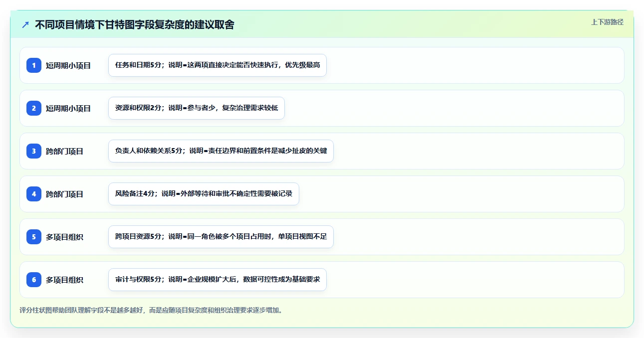Click 多项目组织 label in row 5

pyautogui.click(x=65, y=237)
